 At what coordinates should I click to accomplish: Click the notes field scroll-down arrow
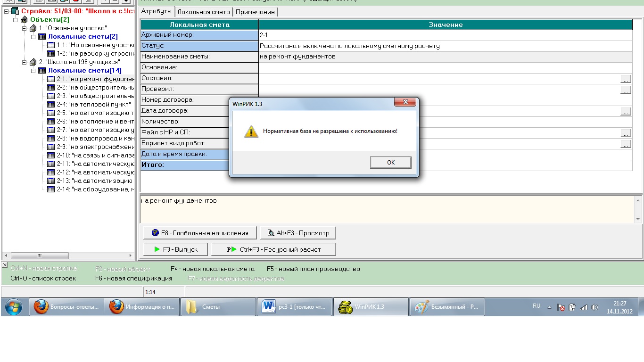click(638, 219)
